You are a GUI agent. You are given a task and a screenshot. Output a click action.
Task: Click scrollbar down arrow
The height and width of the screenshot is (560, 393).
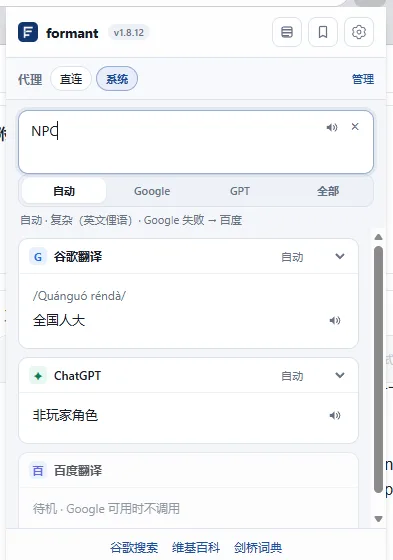[x=378, y=519]
